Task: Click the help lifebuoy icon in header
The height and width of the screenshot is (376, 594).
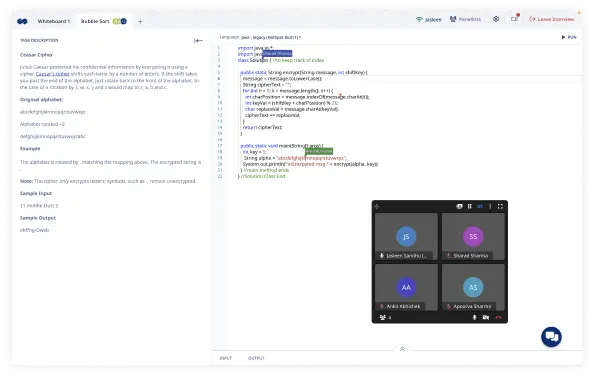Action: click(496, 19)
